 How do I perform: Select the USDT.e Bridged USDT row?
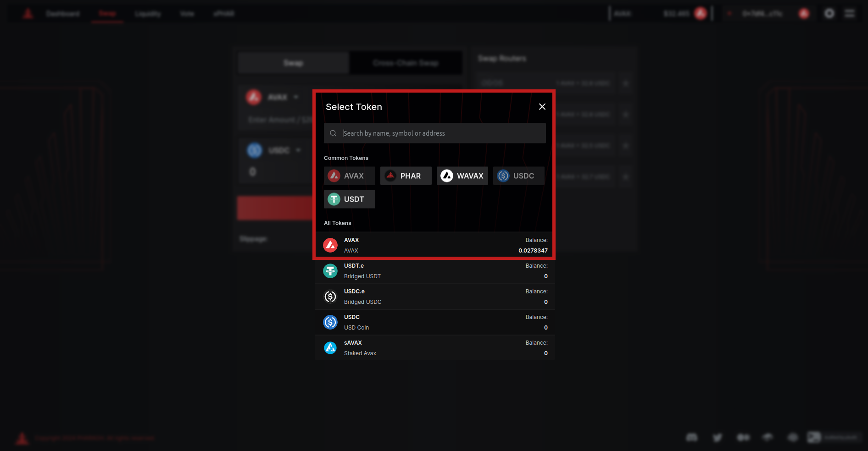[434, 271]
